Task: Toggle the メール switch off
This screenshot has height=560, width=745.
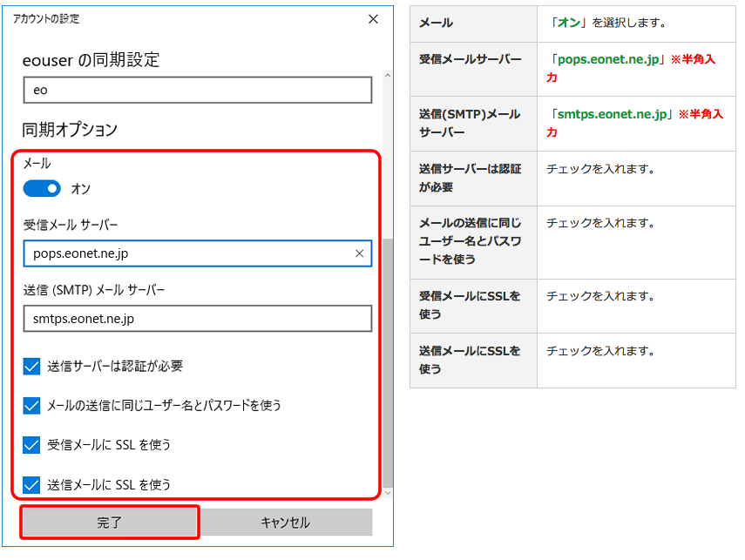Action: (x=42, y=189)
